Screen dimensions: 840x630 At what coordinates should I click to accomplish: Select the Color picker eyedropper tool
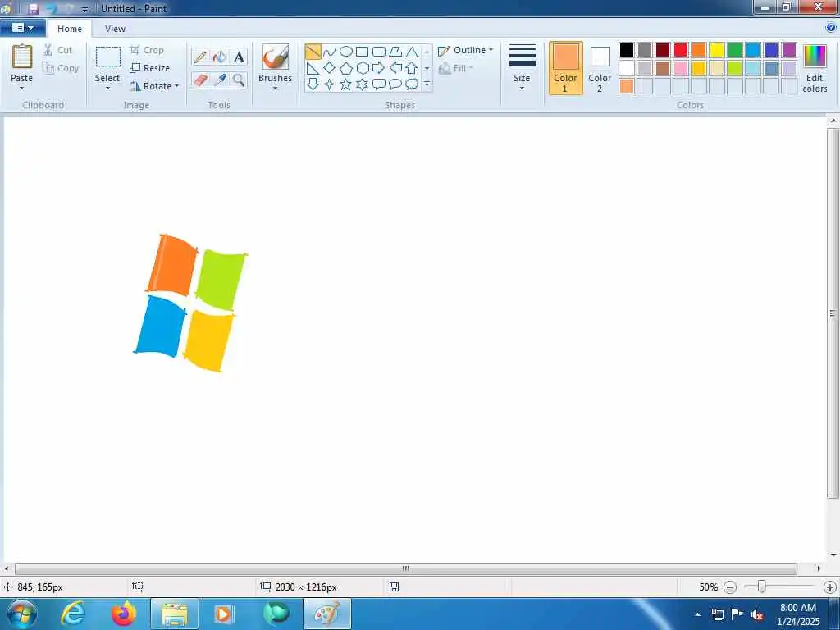[220, 80]
